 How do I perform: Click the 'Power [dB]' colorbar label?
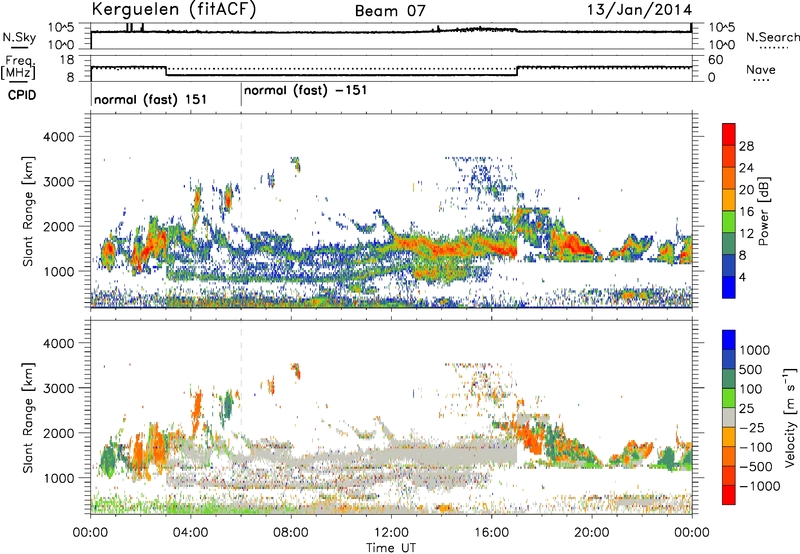pyautogui.click(x=763, y=211)
